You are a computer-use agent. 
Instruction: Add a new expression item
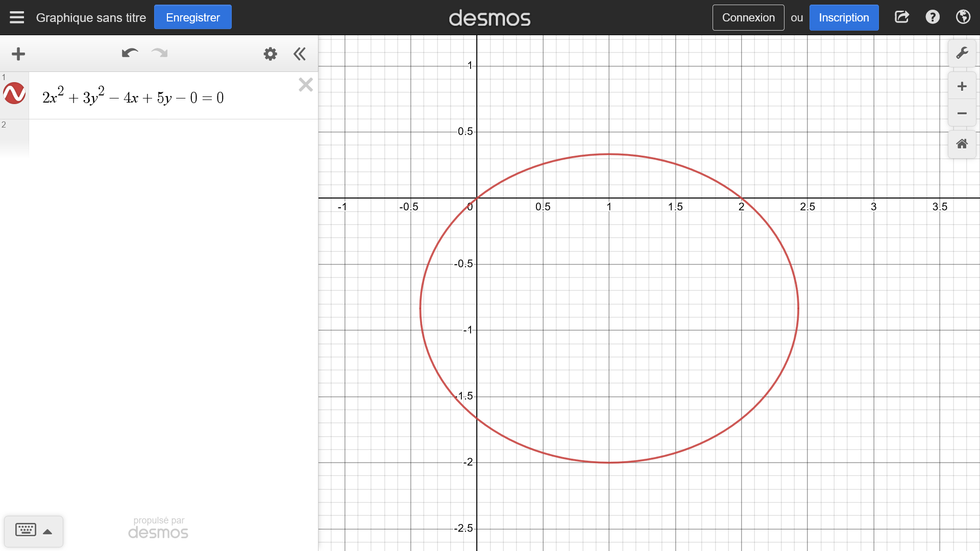click(18, 54)
